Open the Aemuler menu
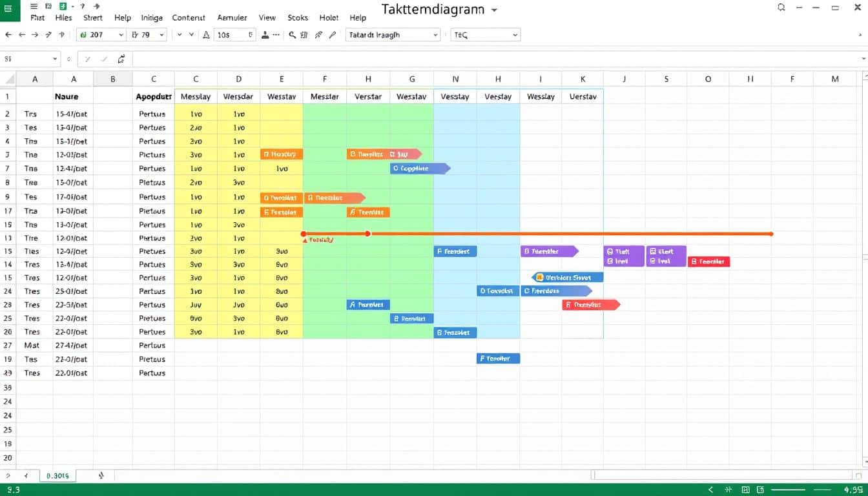 pyautogui.click(x=232, y=17)
